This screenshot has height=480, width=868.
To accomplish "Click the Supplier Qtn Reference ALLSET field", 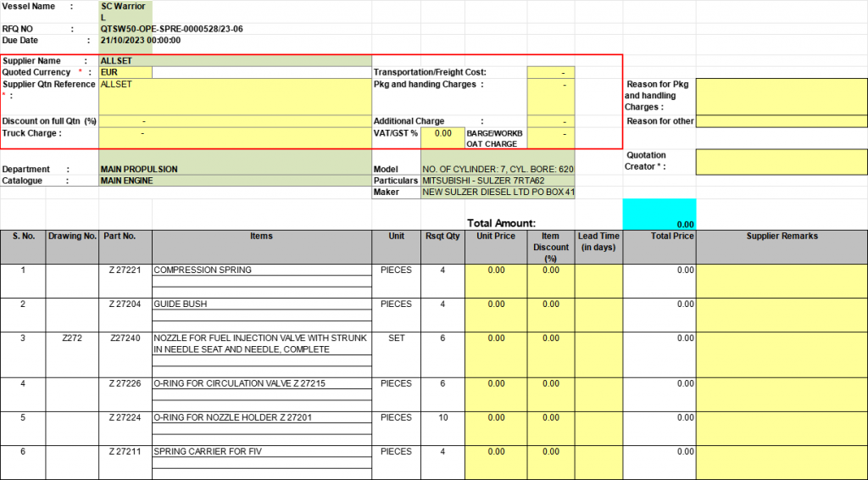I will [x=236, y=97].
